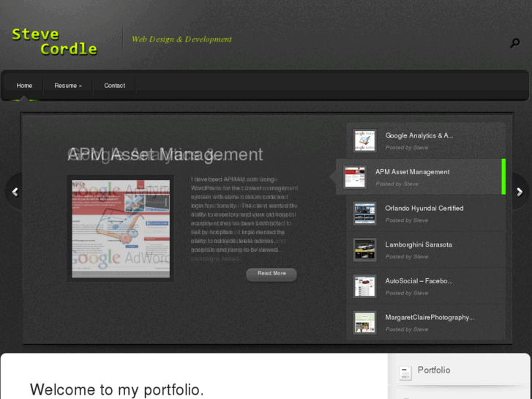Open the Contact menu item
This screenshot has height=399, width=532.
115,86
